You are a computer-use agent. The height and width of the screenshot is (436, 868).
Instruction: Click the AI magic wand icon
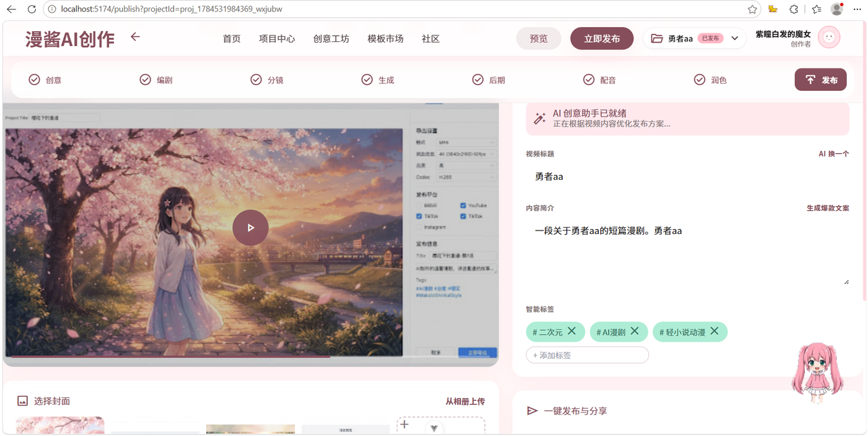540,118
